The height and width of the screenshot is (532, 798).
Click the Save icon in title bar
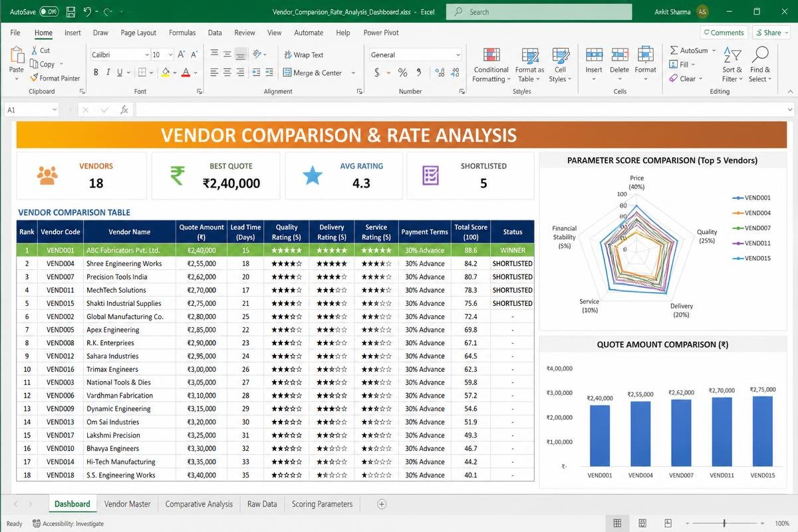[70, 12]
